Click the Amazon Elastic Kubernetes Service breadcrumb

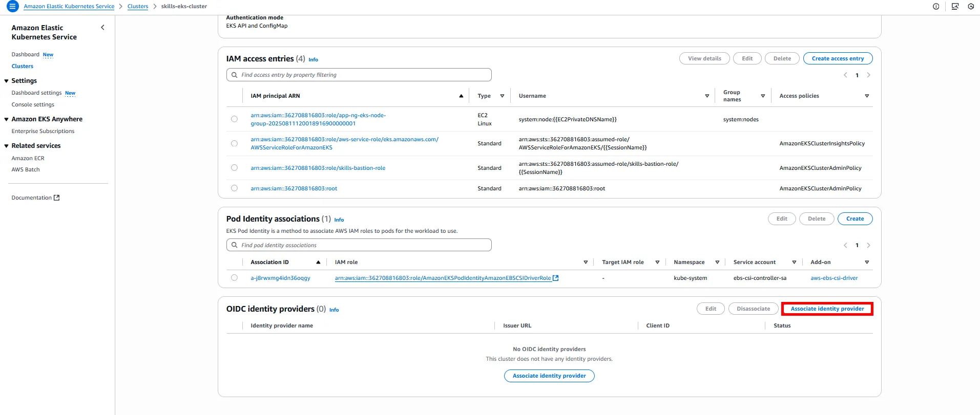[69, 6]
